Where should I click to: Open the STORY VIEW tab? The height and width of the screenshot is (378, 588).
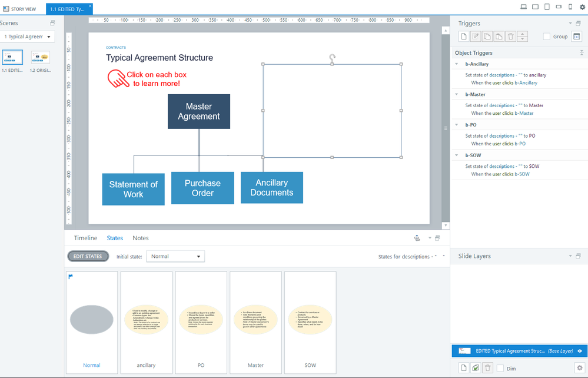(19, 9)
